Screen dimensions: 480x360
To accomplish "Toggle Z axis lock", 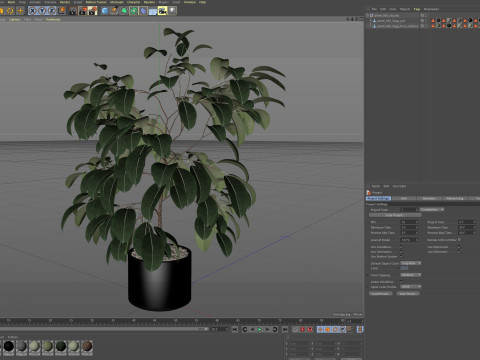I will pyautogui.click(x=52, y=11).
